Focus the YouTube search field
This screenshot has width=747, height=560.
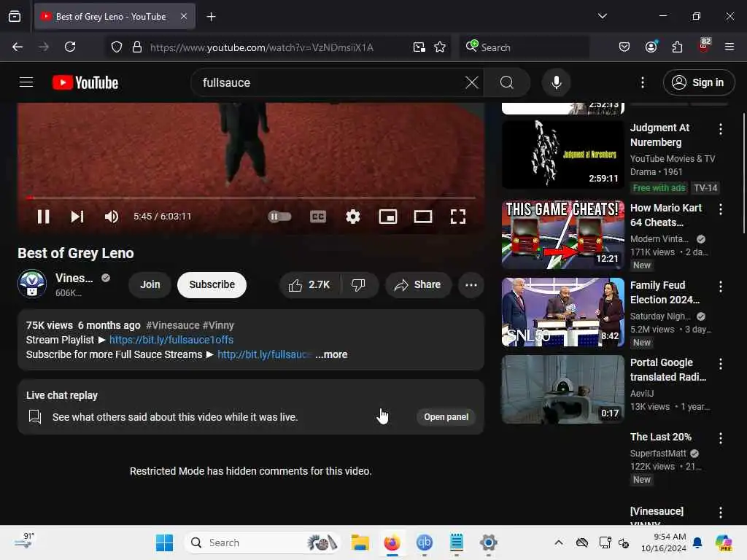(331, 82)
